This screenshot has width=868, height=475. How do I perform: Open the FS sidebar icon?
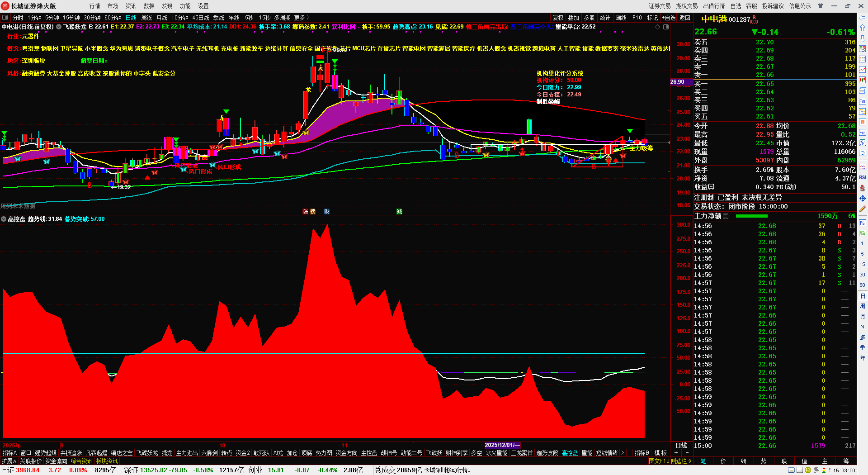pyautogui.click(x=863, y=223)
